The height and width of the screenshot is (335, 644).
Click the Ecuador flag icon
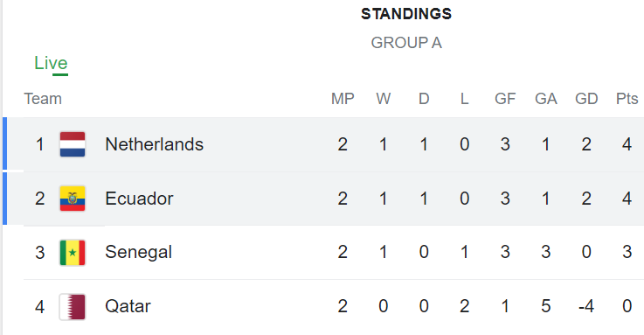tap(73, 199)
